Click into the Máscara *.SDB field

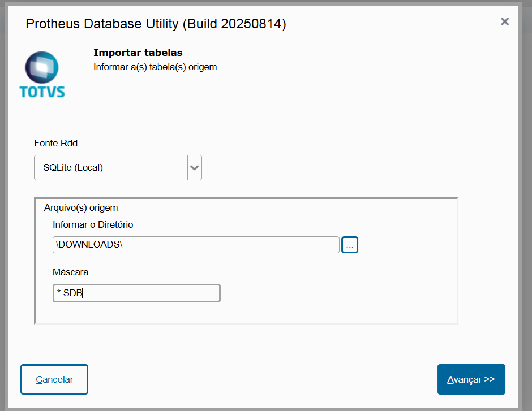tap(136, 293)
